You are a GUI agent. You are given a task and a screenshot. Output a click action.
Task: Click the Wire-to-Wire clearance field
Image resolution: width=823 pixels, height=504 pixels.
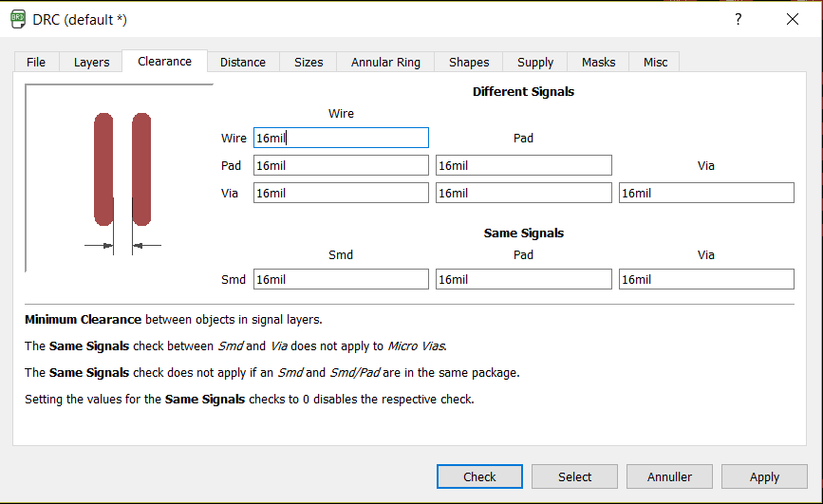[341, 138]
